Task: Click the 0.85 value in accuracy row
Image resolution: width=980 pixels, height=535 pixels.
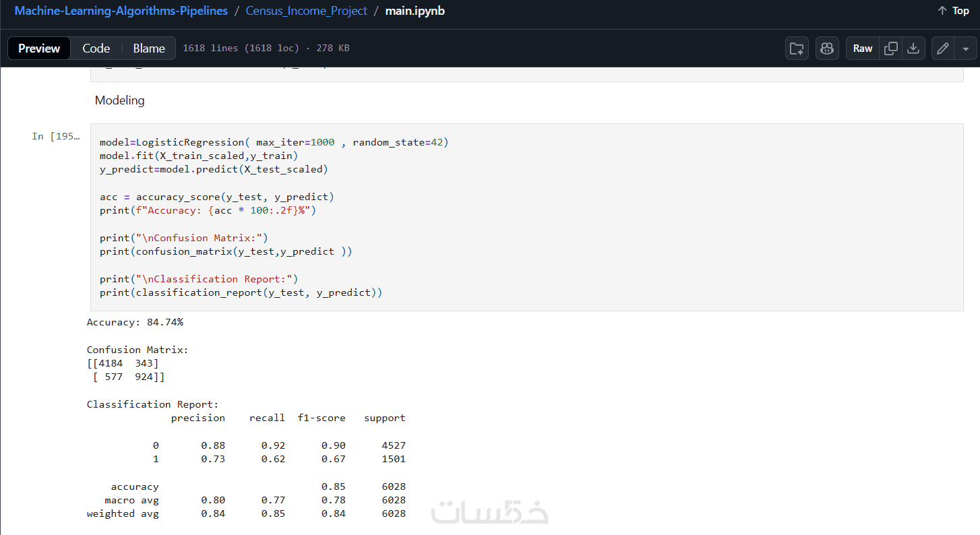Action: 334,486
